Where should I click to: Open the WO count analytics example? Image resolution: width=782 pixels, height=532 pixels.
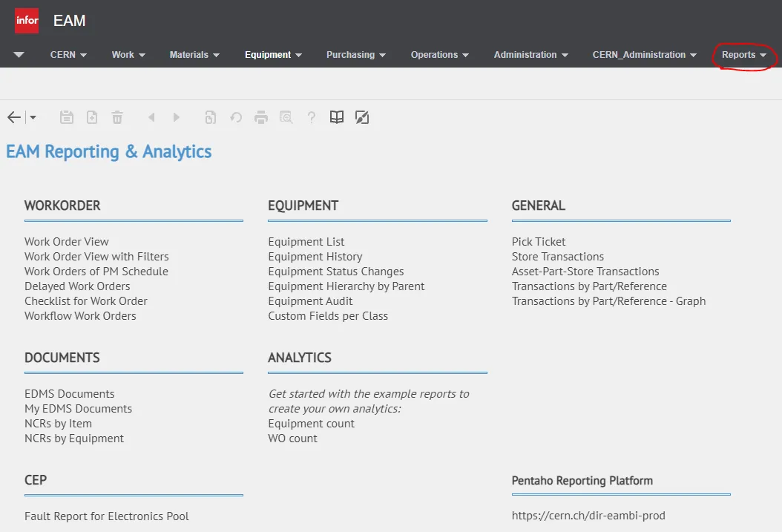click(293, 439)
